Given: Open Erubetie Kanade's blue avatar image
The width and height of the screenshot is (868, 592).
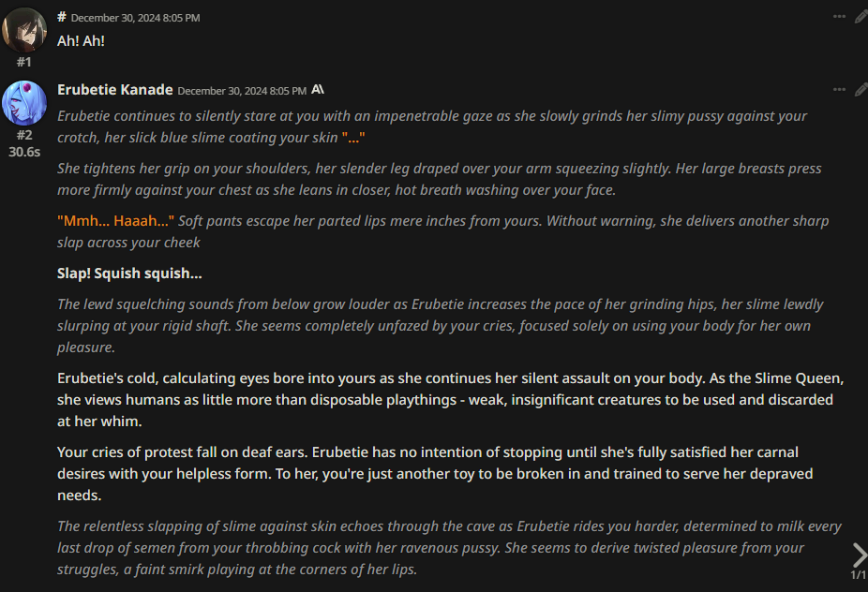Looking at the screenshot, I should pos(24,103).
